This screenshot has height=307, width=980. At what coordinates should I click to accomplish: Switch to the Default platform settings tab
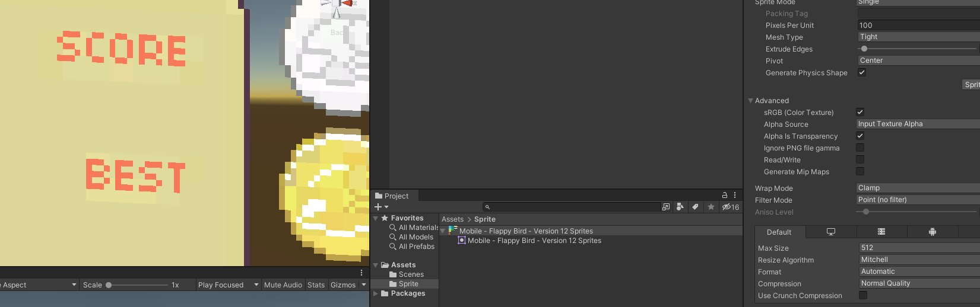tap(779, 232)
